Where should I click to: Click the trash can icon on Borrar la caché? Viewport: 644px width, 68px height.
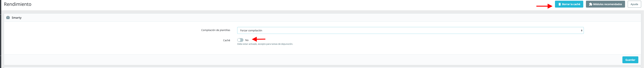pos(560,4)
